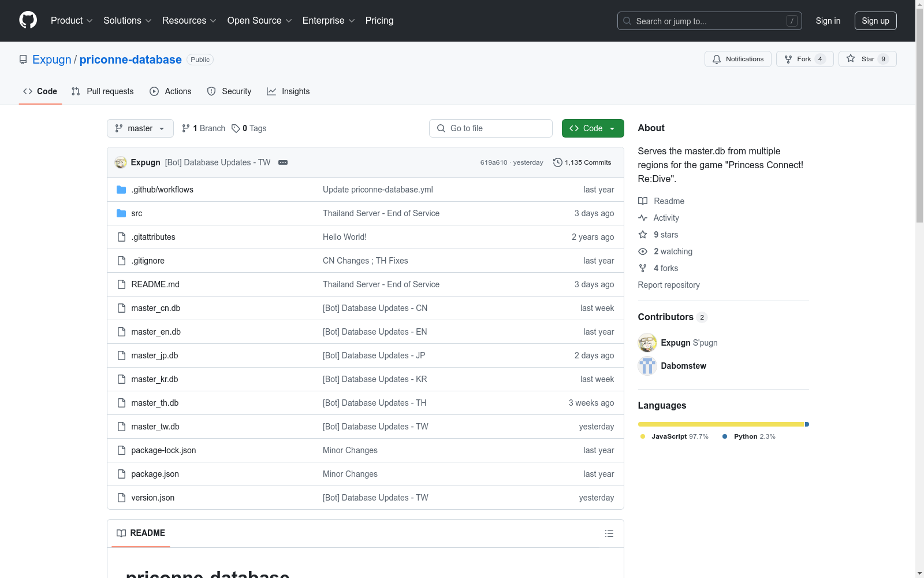Open the README outline icon
This screenshot has width=924, height=578.
pos(609,533)
